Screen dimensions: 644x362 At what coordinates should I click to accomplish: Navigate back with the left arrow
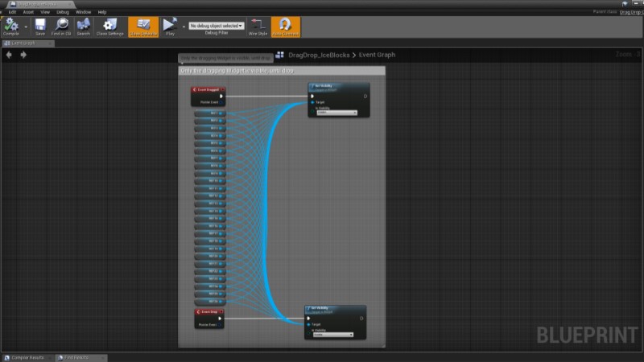[x=9, y=55]
